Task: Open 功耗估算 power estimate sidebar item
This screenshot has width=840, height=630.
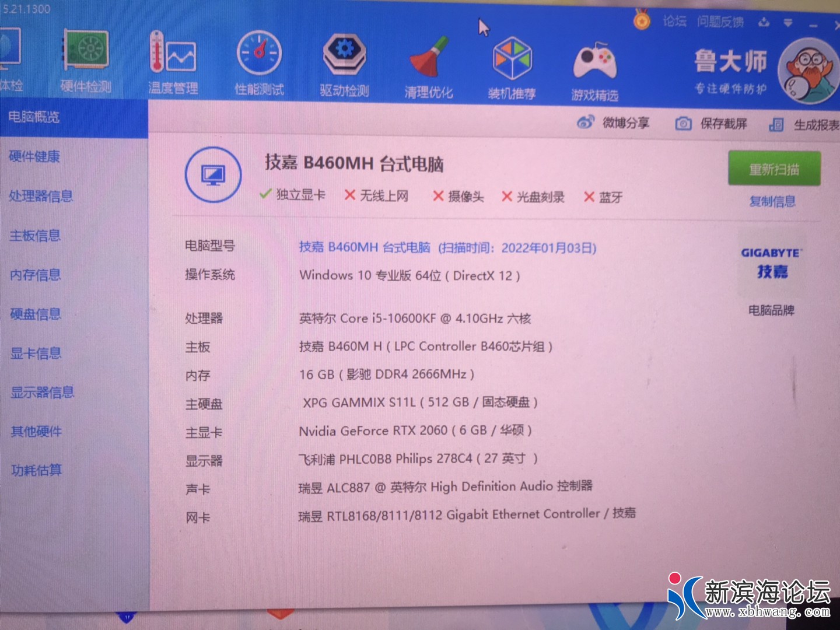Action: 36,470
